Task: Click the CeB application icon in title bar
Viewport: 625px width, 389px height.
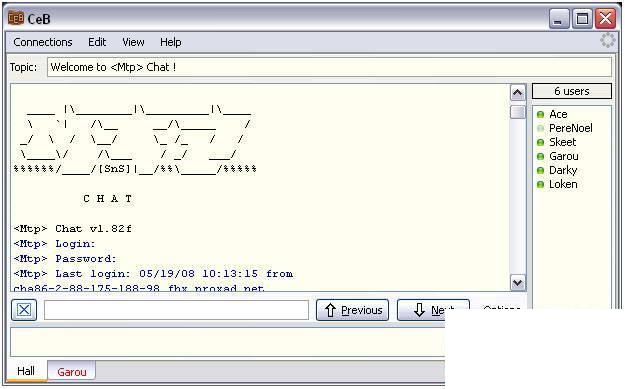Action: point(16,18)
